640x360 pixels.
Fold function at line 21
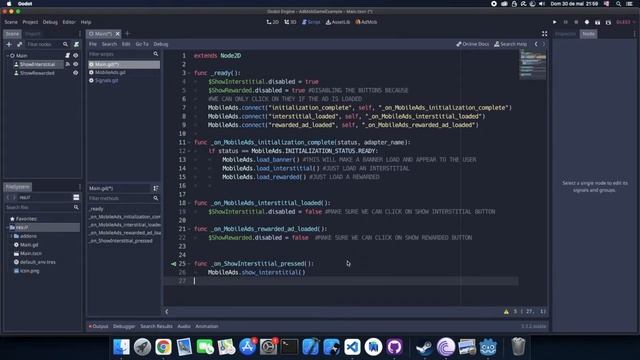click(189, 229)
